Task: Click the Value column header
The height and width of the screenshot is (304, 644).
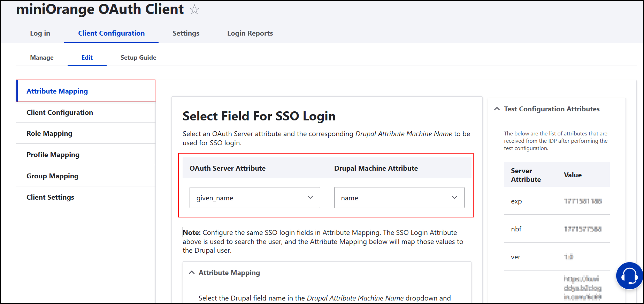Action: pyautogui.click(x=573, y=175)
